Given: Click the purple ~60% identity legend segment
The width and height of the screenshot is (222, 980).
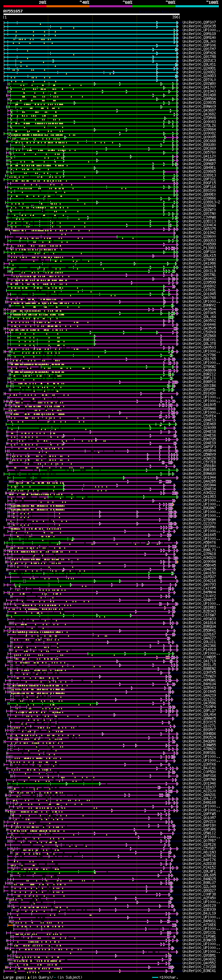Looking at the screenshot, I should coord(111,6).
